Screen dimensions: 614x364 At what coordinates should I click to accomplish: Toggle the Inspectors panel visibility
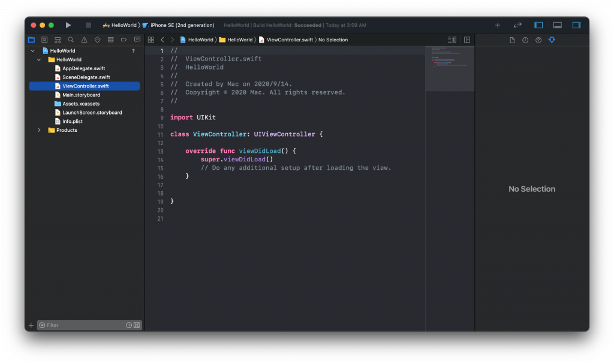[x=576, y=25]
